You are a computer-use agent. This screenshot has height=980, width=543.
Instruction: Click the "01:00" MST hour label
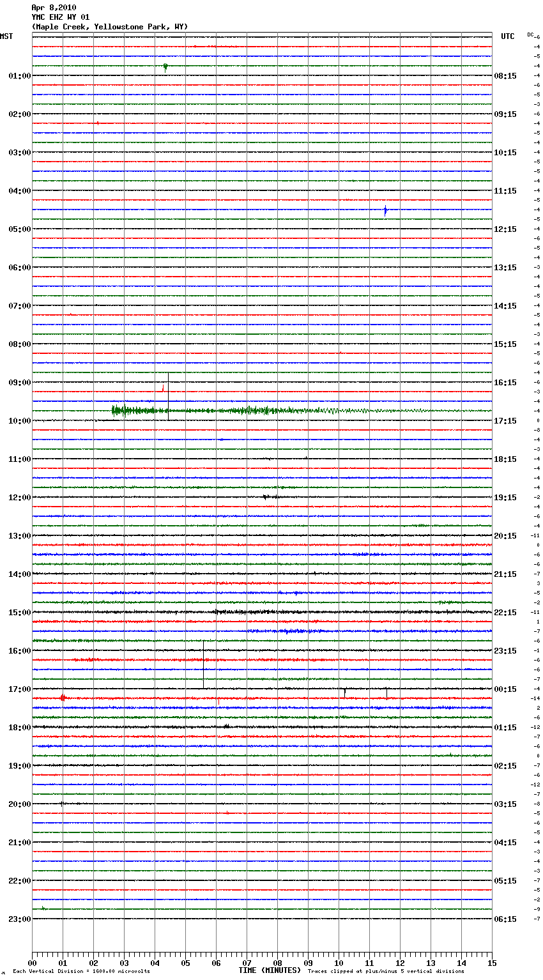tap(20, 76)
